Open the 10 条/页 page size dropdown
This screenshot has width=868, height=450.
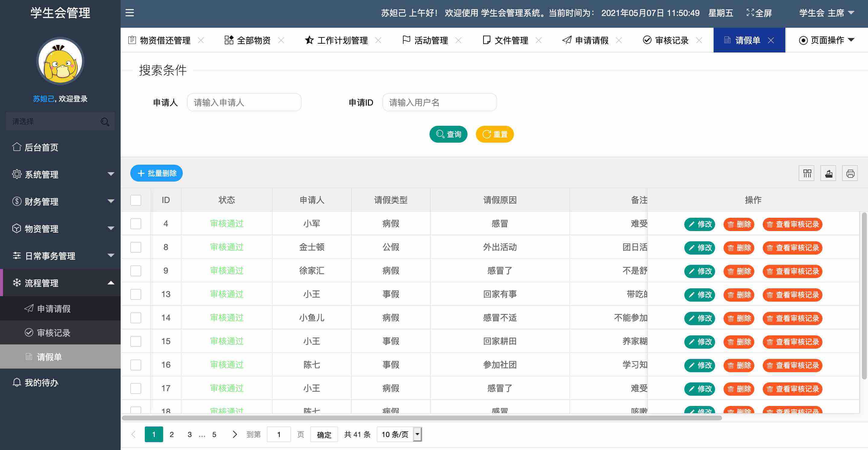399,435
